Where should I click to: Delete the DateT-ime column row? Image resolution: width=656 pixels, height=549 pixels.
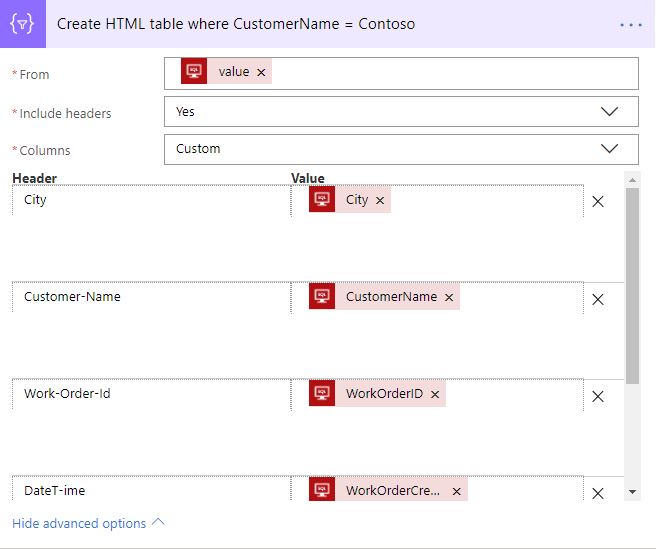pyautogui.click(x=598, y=493)
